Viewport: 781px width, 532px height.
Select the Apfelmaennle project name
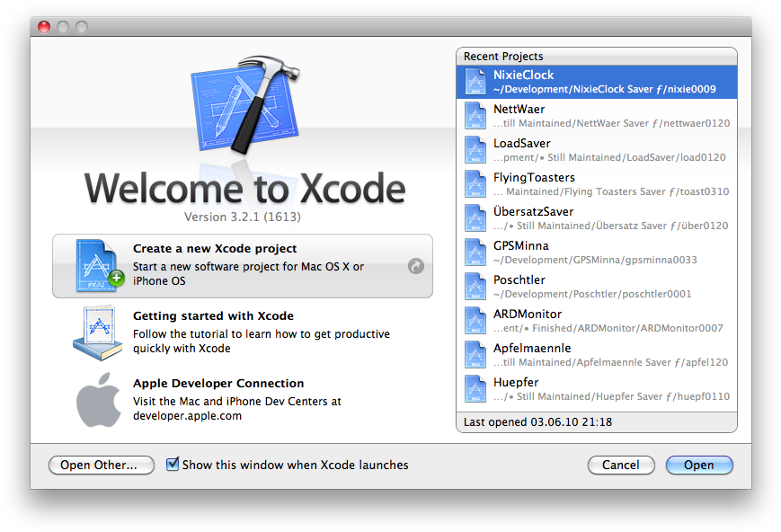[532, 348]
